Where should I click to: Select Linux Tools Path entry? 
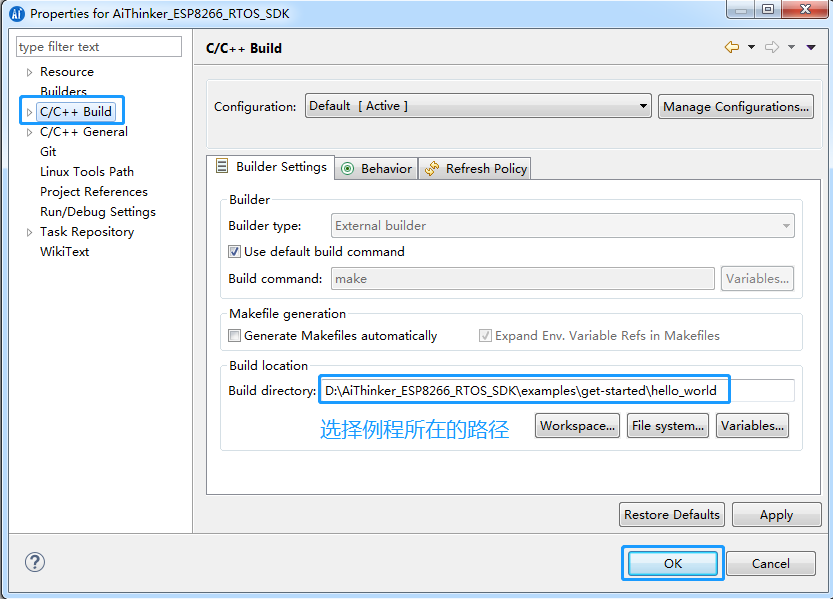[x=87, y=172]
